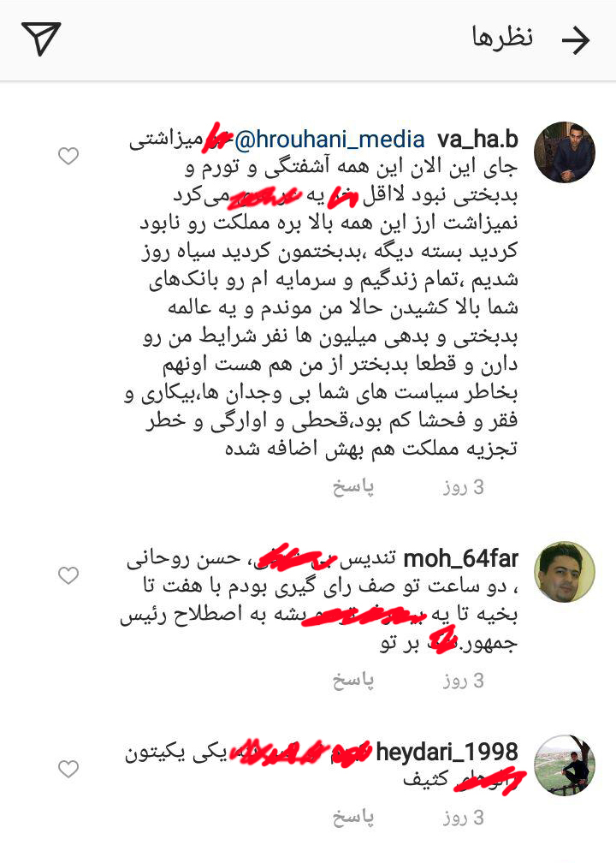Viewport: 616px width, 863px height.
Task: Like the comment by va_ha.b
Action: pyautogui.click(x=68, y=157)
